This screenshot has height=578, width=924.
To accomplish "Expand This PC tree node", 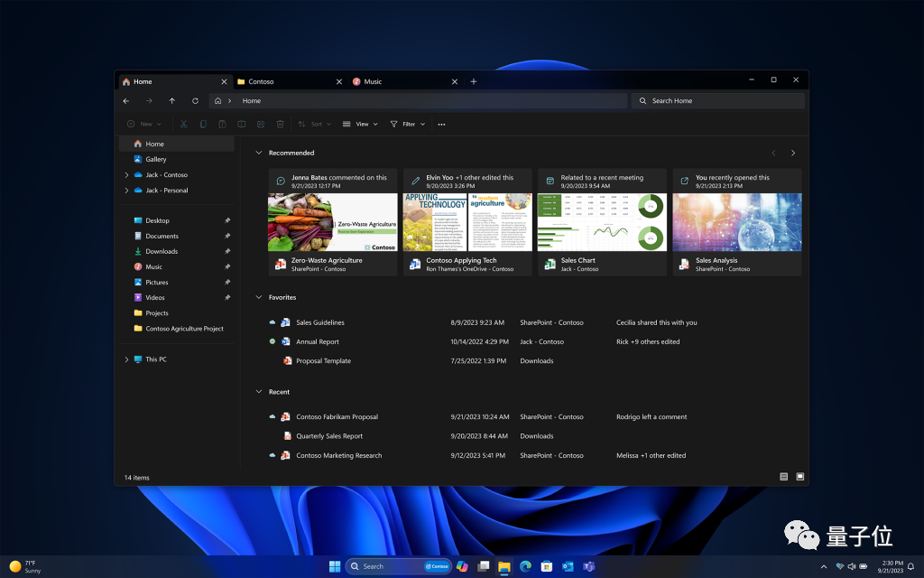I will pos(126,359).
